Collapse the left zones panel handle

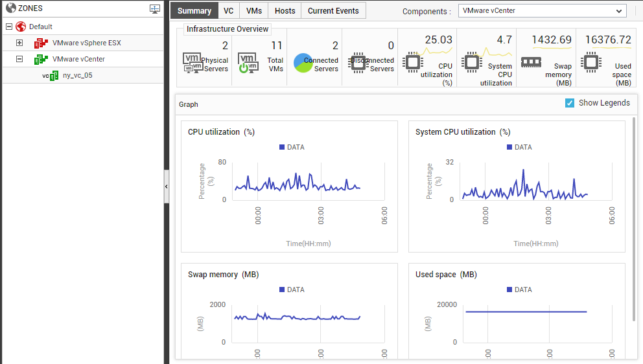[x=167, y=187]
